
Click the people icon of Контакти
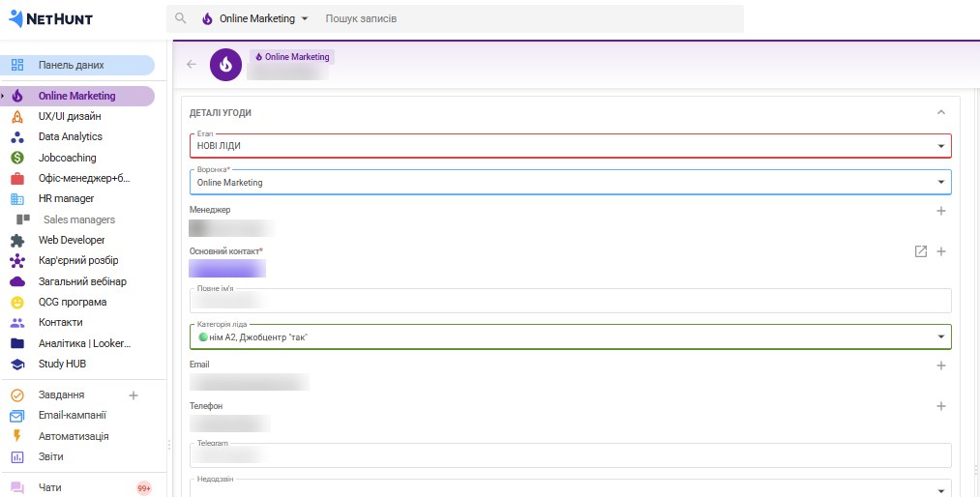click(x=17, y=323)
